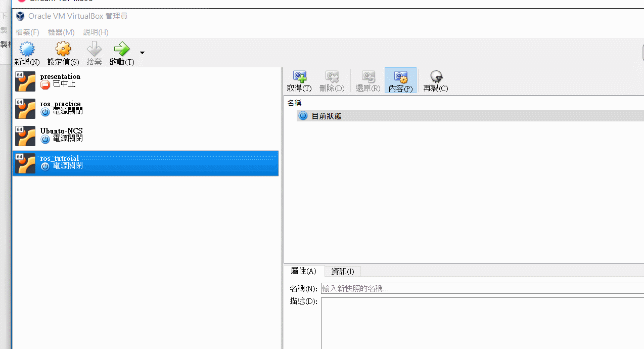644x349 pixels.
Task: Select the ros_practice virtual machine
Action: click(146, 108)
